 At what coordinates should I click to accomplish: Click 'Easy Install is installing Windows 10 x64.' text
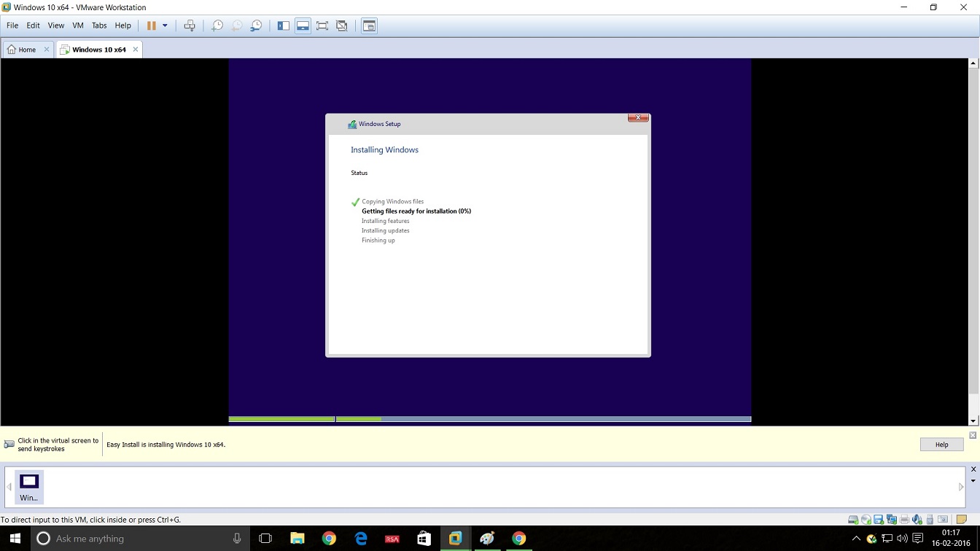point(166,445)
